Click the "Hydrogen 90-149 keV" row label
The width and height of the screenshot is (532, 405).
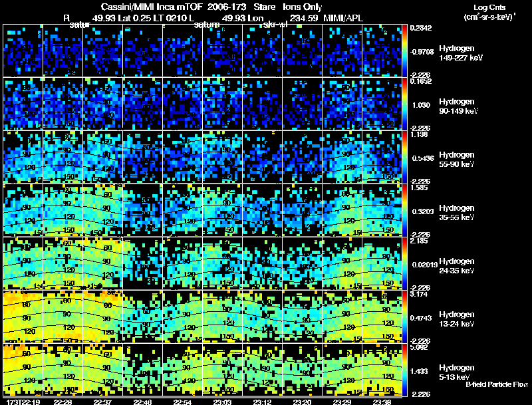pos(458,106)
